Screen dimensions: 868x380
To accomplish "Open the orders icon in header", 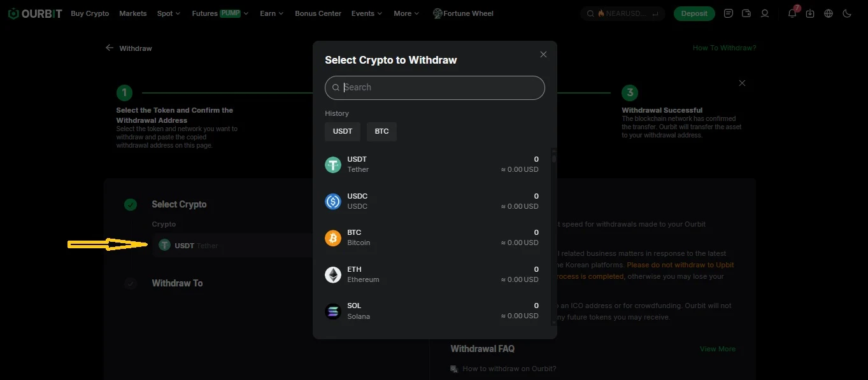I will click(x=729, y=13).
